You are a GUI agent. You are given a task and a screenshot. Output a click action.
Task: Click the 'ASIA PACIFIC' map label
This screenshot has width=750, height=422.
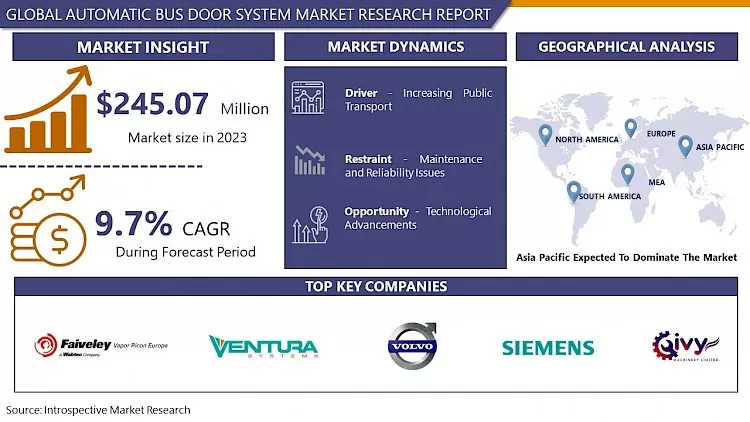(720, 147)
